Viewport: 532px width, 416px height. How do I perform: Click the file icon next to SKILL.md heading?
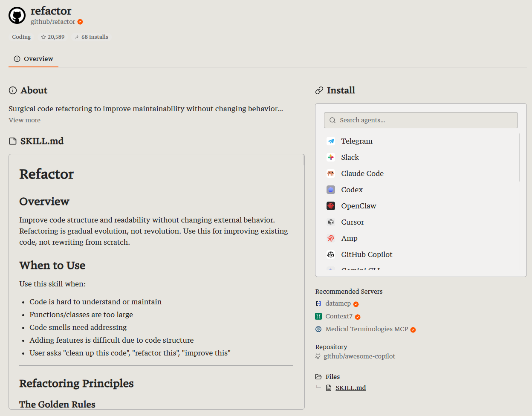(13, 141)
